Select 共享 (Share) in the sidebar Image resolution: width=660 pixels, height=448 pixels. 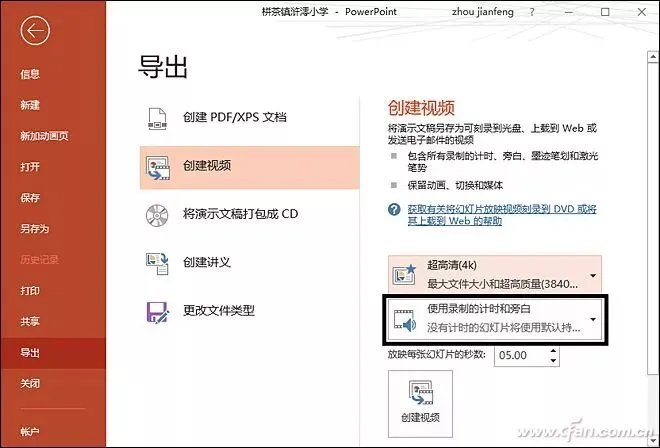(30, 322)
